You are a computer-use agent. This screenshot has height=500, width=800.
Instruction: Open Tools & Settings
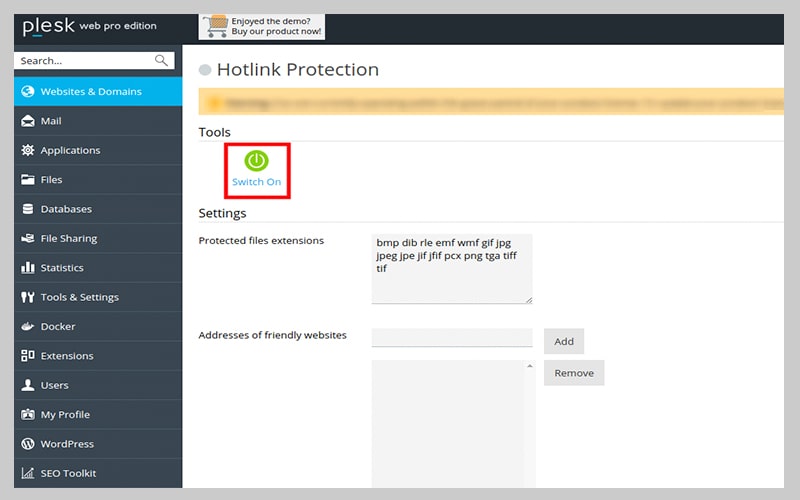(x=79, y=297)
